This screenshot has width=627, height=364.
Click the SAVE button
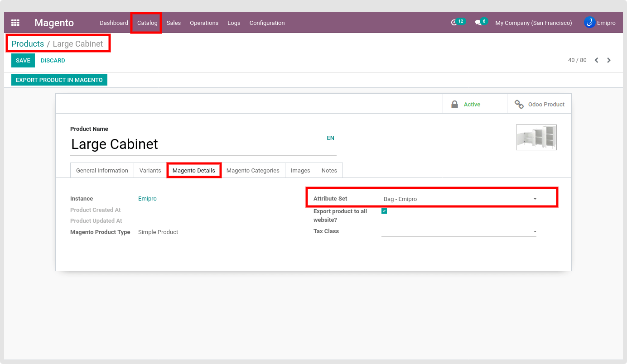(23, 60)
